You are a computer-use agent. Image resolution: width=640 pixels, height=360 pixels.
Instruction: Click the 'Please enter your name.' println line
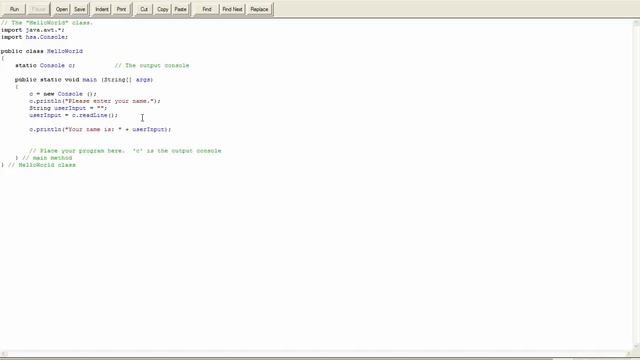[95, 101]
